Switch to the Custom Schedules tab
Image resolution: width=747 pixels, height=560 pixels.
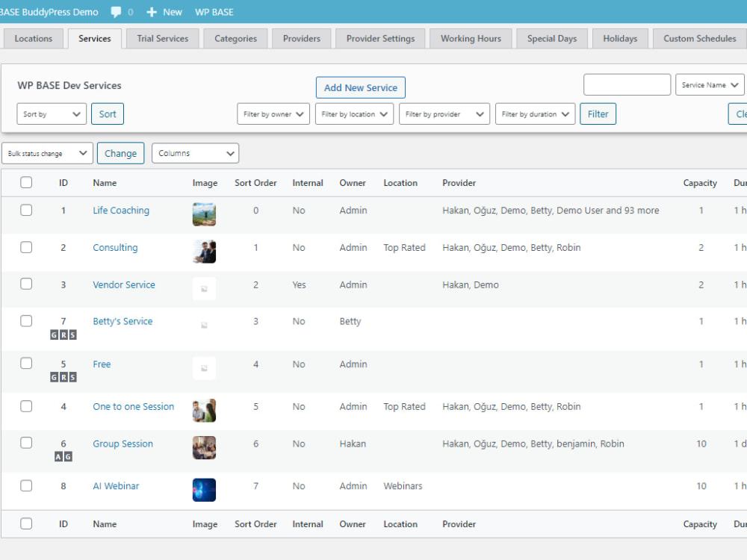[x=699, y=39]
